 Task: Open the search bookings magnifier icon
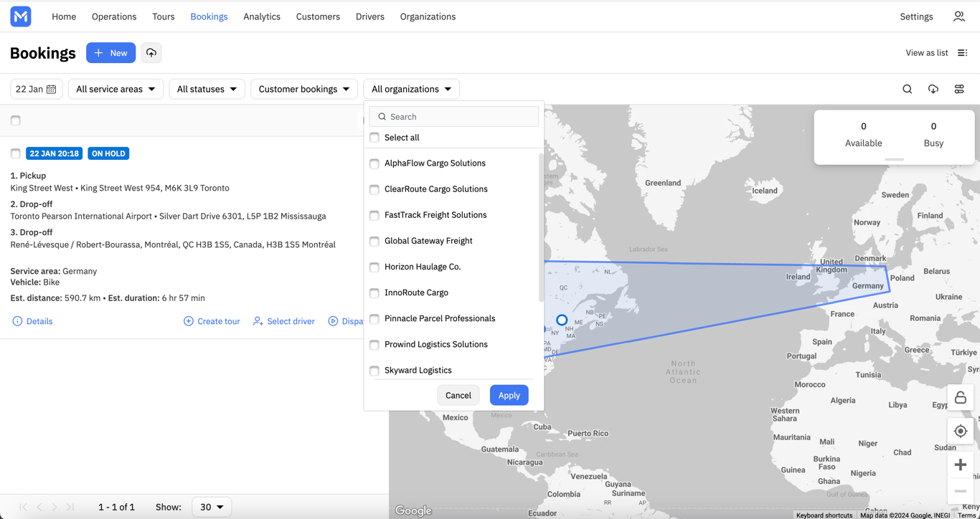tap(908, 89)
